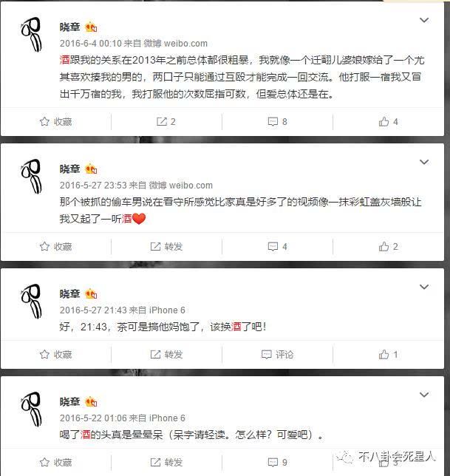Open the 晓章 username link on second post
The width and height of the screenshot is (450, 476).
[x=69, y=169]
